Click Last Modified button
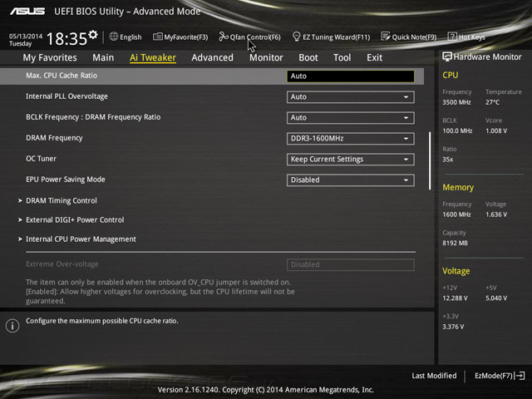Image resolution: width=532 pixels, height=399 pixels. coord(434,376)
